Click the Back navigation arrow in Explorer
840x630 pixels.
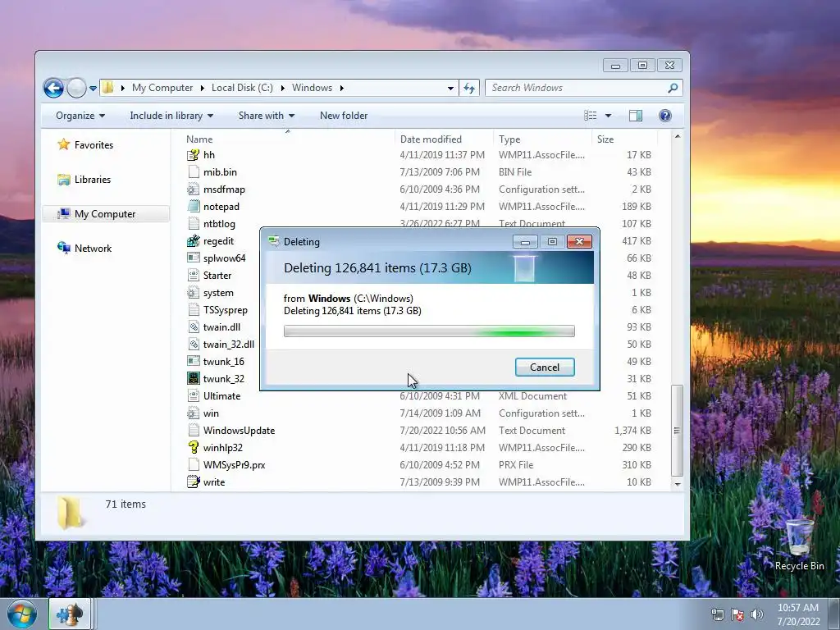point(53,88)
